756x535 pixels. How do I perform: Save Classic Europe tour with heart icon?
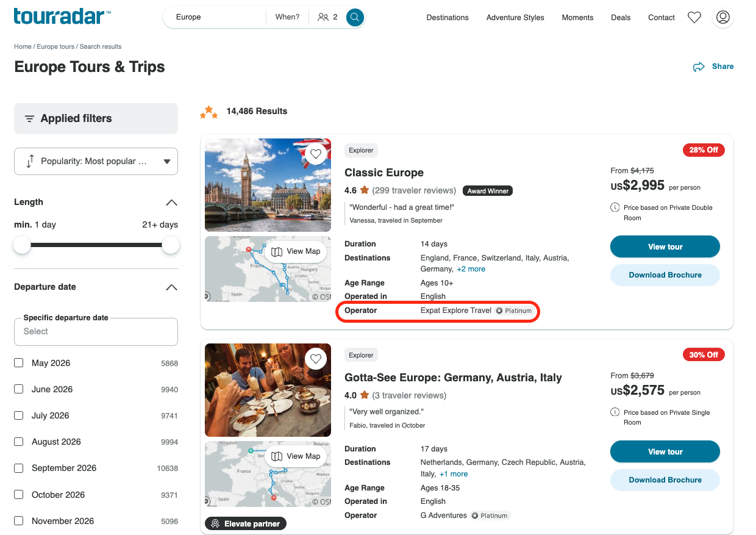pyautogui.click(x=316, y=154)
